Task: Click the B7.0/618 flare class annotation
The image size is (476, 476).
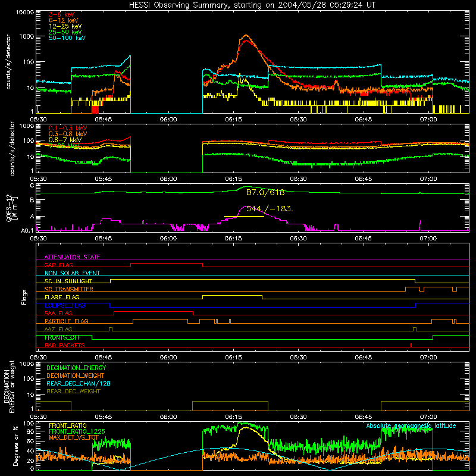Action: [x=265, y=192]
